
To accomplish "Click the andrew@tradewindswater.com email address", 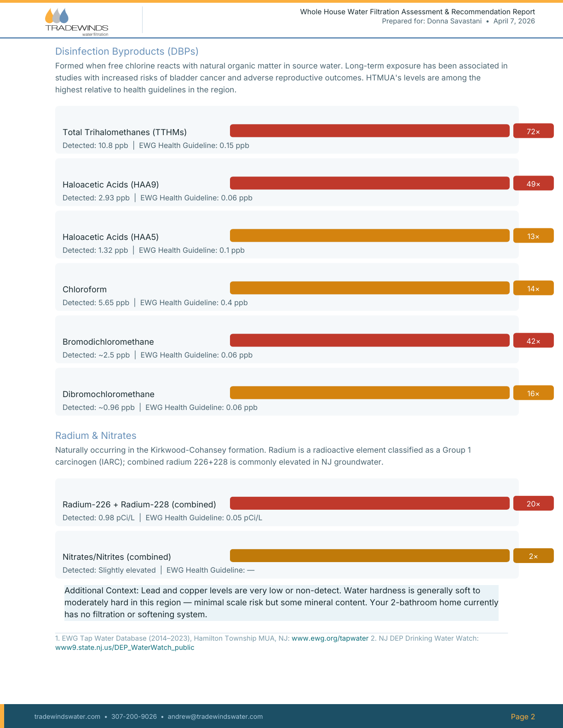I will tap(215, 717).
